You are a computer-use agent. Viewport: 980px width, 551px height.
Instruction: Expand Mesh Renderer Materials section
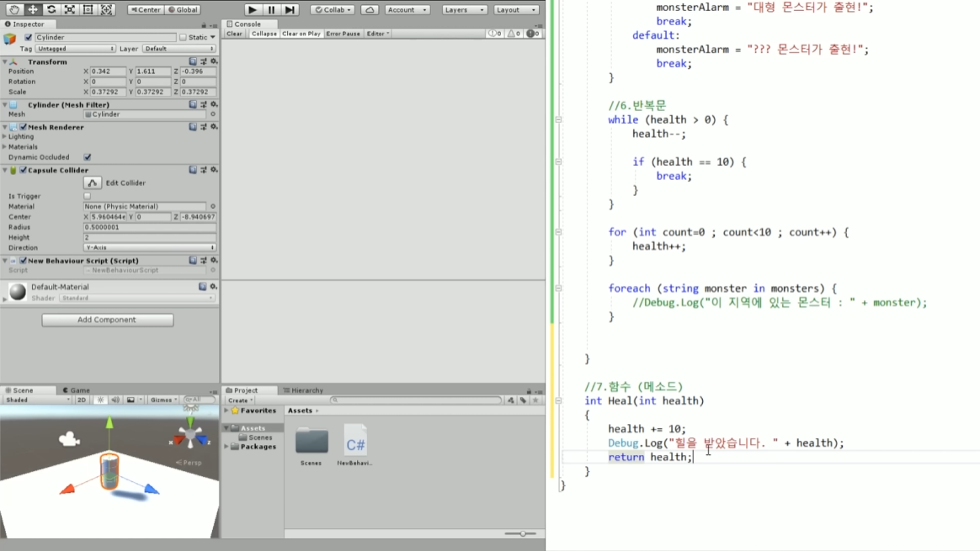pyautogui.click(x=5, y=147)
